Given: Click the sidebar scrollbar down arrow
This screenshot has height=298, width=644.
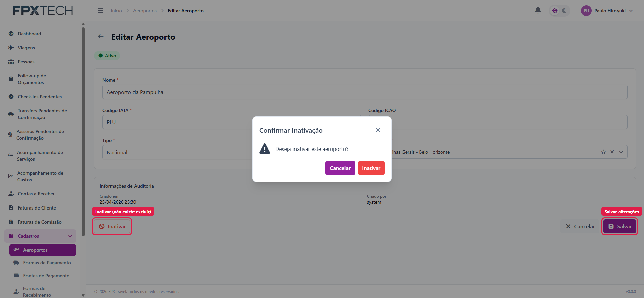Looking at the screenshot, I should click(x=83, y=295).
